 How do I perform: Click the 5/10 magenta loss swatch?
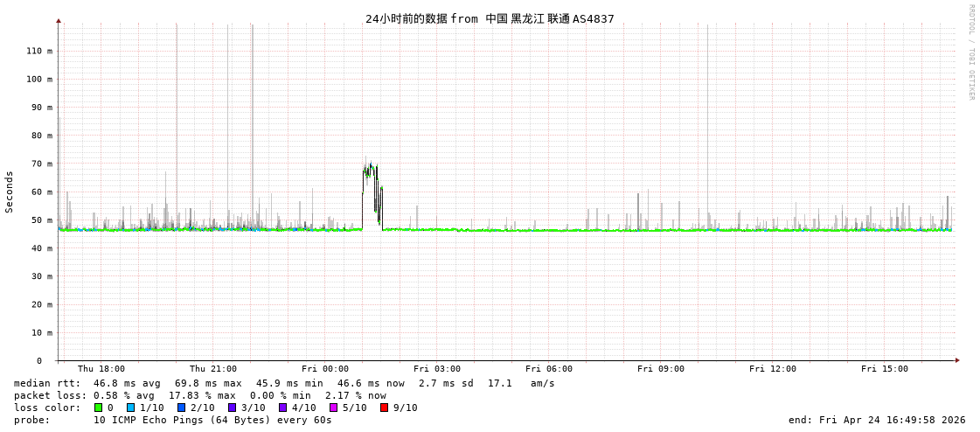[334, 408]
